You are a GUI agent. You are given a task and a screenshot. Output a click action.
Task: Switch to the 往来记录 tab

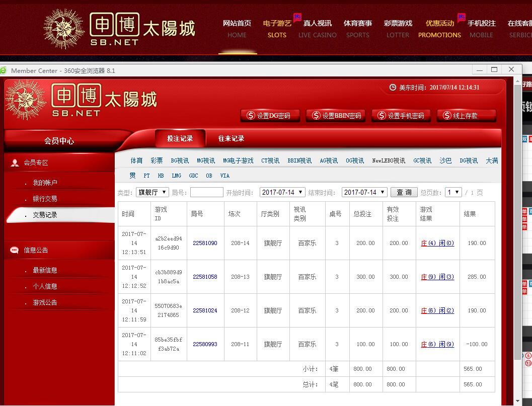click(231, 139)
